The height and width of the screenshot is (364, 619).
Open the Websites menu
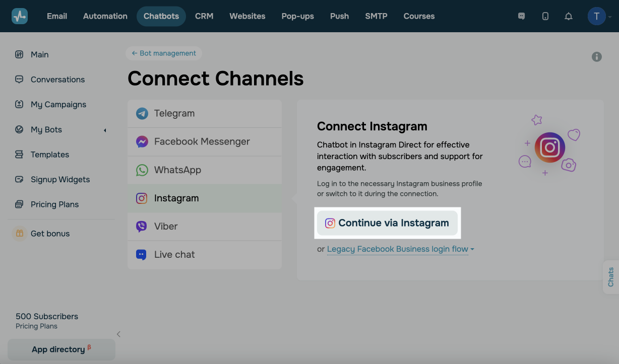point(247,16)
